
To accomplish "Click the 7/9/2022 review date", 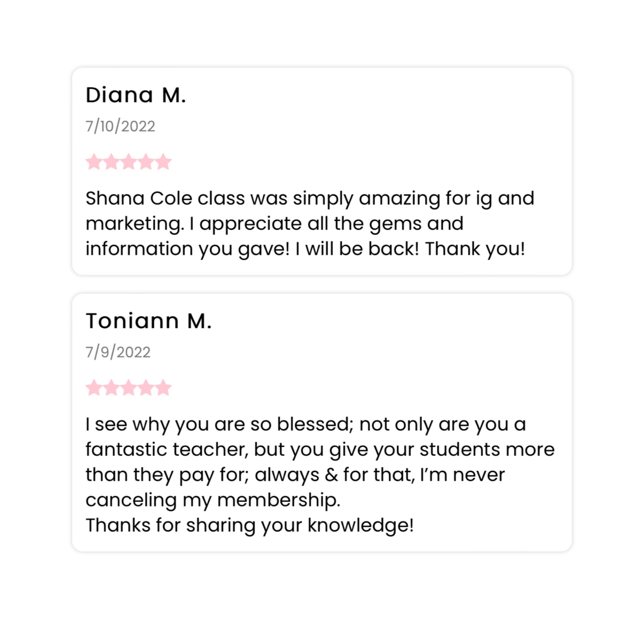I will [118, 352].
